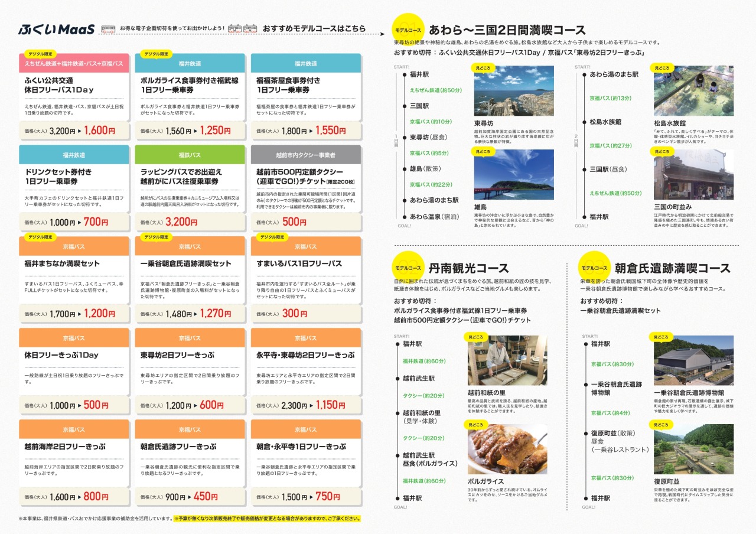Click 永平寺・東尋坊2日フリーきっぷ title

pos(305,355)
